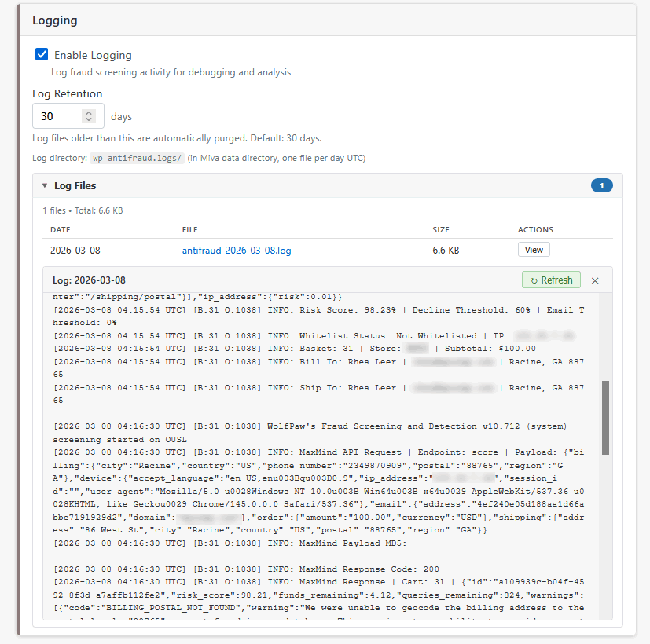Close the log viewer with the X icon

pyautogui.click(x=595, y=280)
